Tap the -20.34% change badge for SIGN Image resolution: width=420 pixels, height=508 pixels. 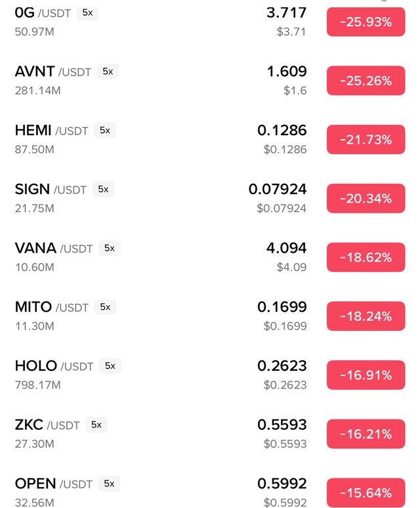(366, 198)
